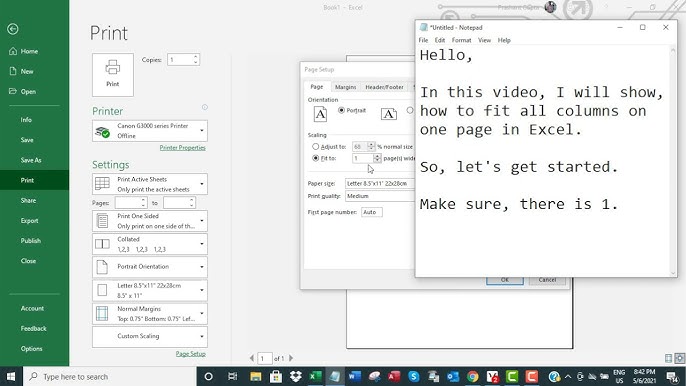Click the large Print button with printer icon
Image resolution: width=686 pixels, height=386 pixels.
click(x=112, y=75)
